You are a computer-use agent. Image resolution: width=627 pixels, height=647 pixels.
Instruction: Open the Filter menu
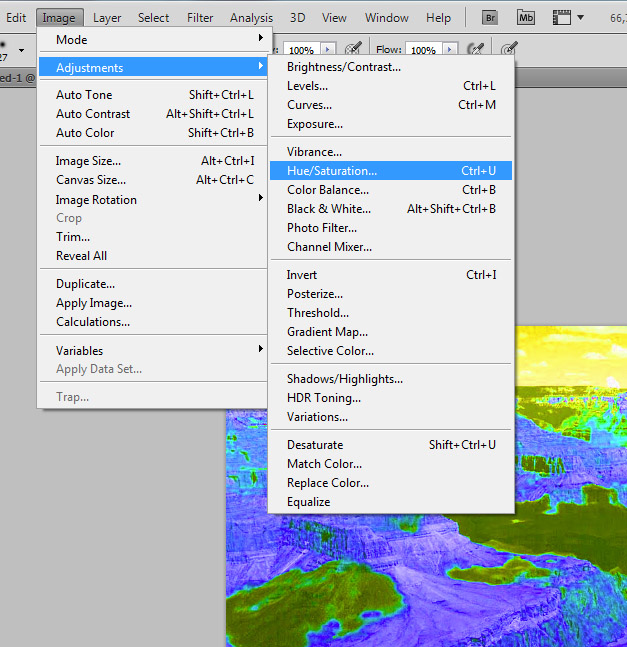tap(200, 18)
